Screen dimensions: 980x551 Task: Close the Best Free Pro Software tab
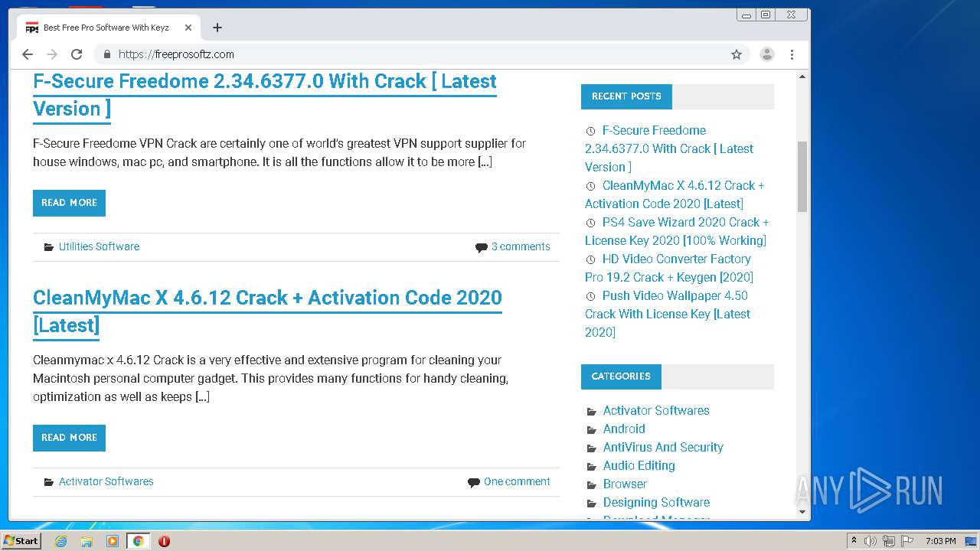point(188,28)
